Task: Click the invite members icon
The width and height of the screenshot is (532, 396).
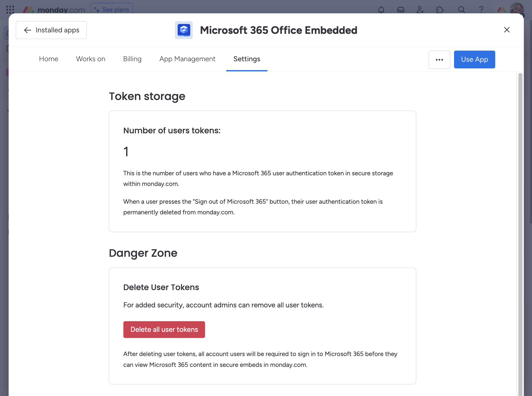Action: click(x=420, y=9)
